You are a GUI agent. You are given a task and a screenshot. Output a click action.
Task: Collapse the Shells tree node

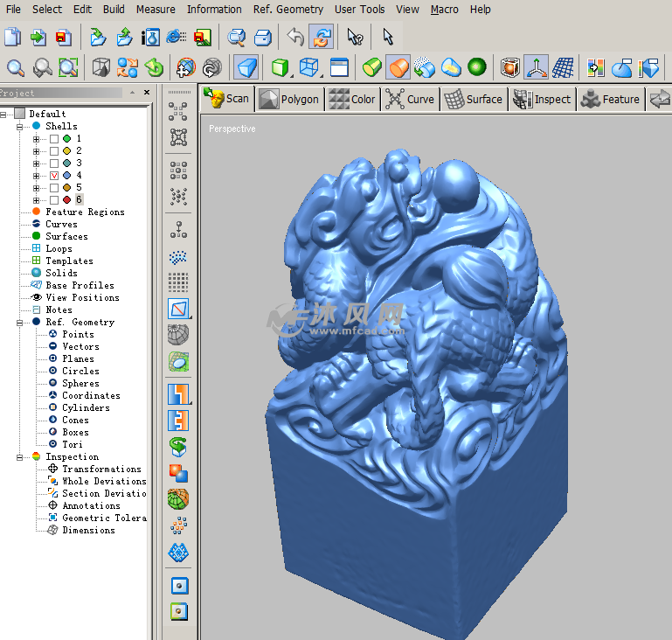[19, 127]
